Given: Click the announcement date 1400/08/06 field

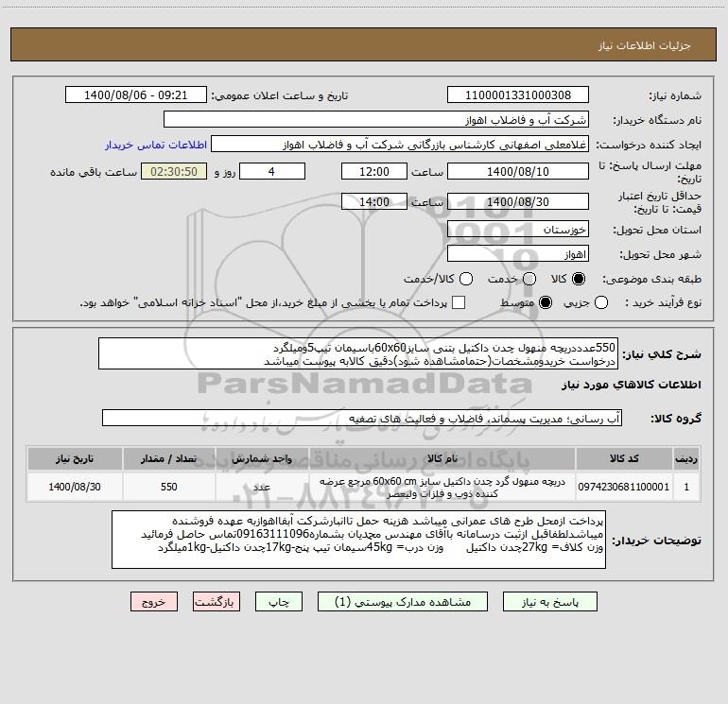Looking at the screenshot, I should click(136, 95).
